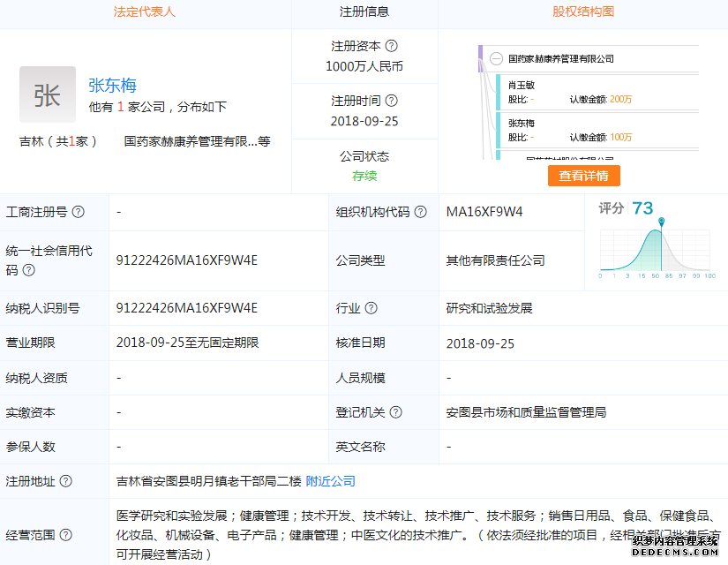Click the industry value 研究和试验发展
Screen dimensions: 728x565
coord(490,308)
